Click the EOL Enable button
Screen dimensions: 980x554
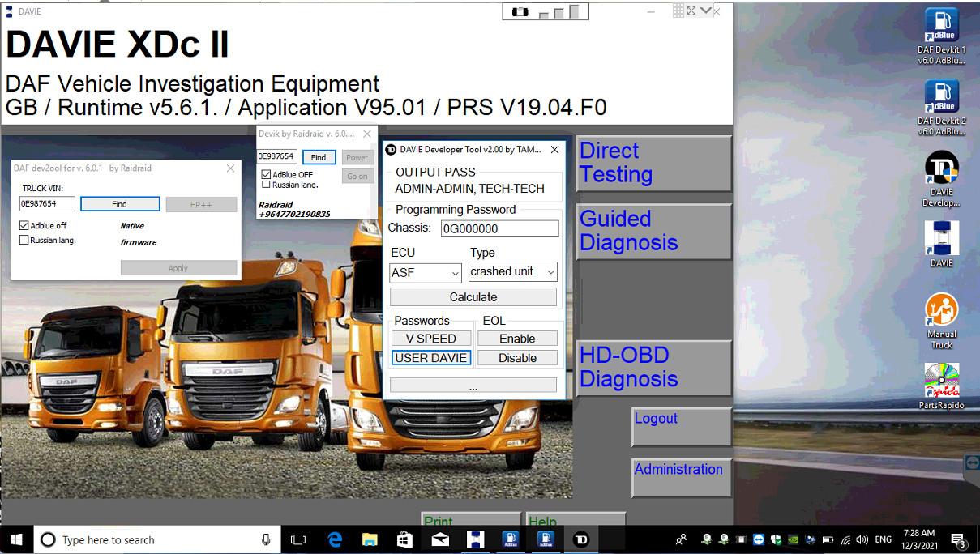click(x=517, y=339)
